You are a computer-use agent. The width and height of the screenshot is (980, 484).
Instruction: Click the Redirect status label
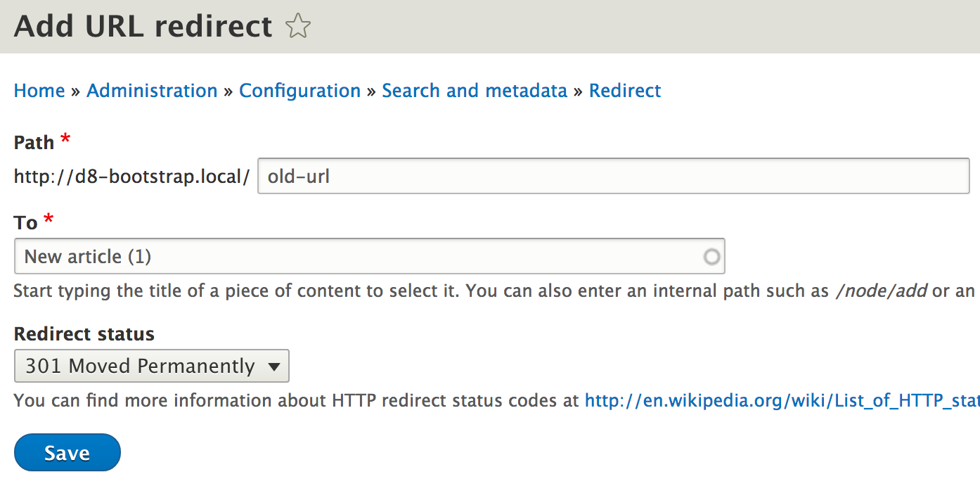coord(84,333)
